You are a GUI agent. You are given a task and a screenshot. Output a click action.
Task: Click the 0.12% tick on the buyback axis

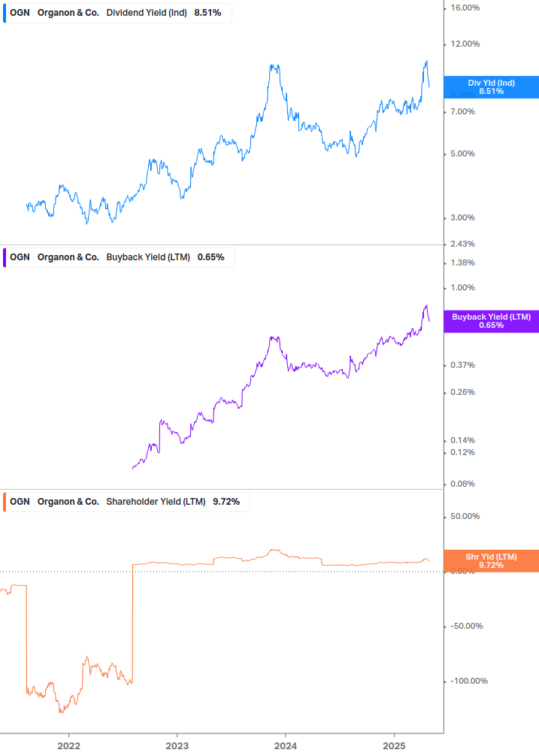click(462, 452)
